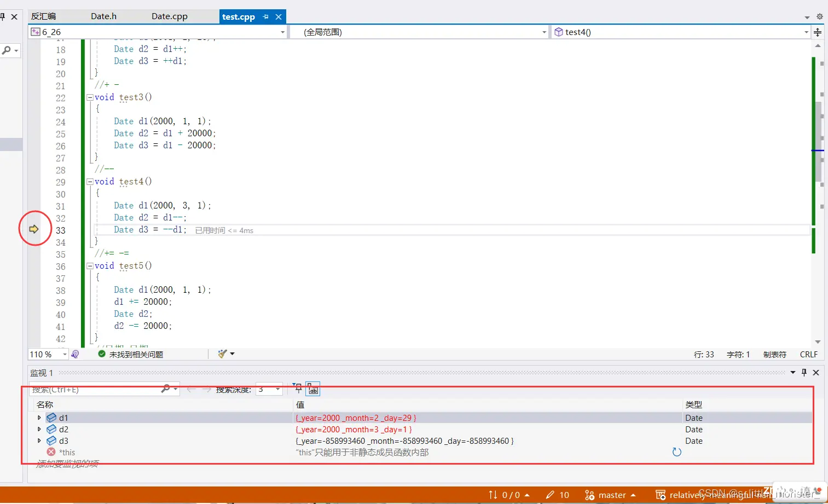The height and width of the screenshot is (504, 828).
Task: Click the yellow current-statement arrow on line 33
Action: click(34, 229)
